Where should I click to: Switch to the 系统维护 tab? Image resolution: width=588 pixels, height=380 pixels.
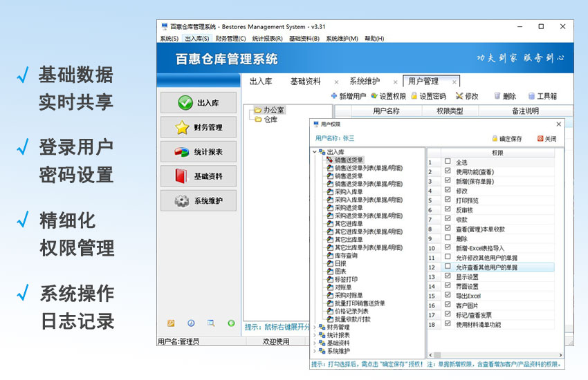(x=365, y=82)
